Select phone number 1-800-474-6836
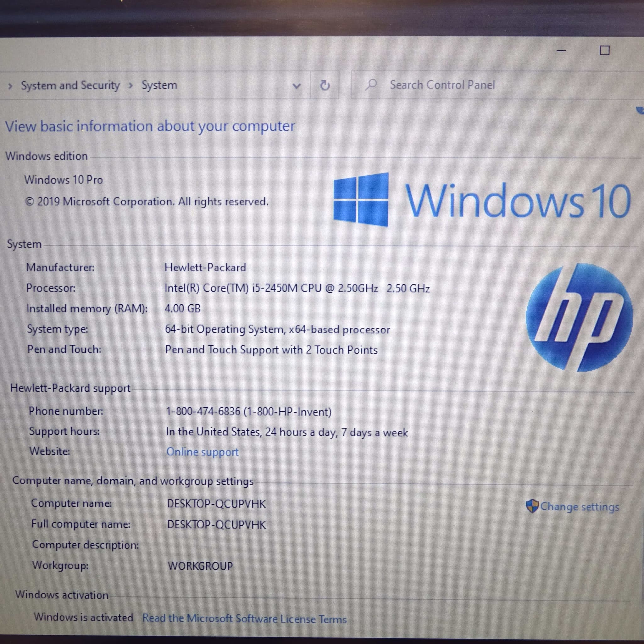 pos(203,412)
